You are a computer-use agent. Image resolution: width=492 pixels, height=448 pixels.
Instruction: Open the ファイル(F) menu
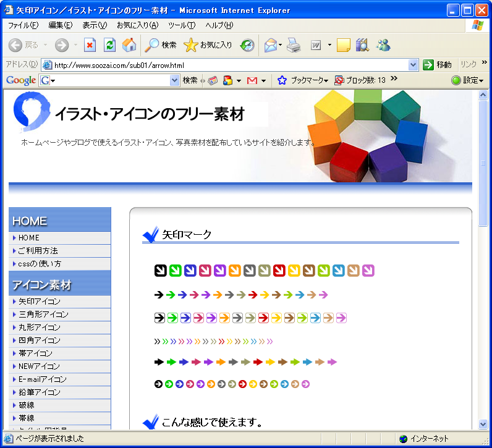(x=23, y=25)
